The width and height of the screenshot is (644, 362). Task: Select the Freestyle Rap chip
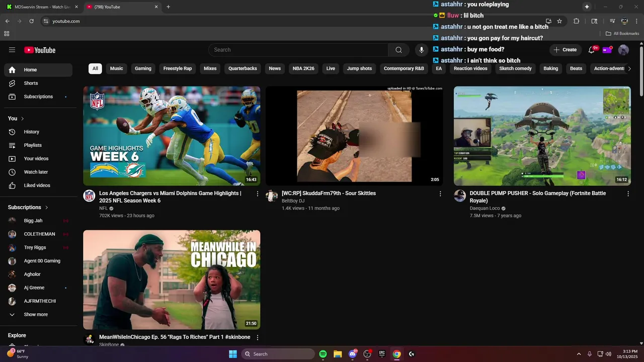click(178, 68)
